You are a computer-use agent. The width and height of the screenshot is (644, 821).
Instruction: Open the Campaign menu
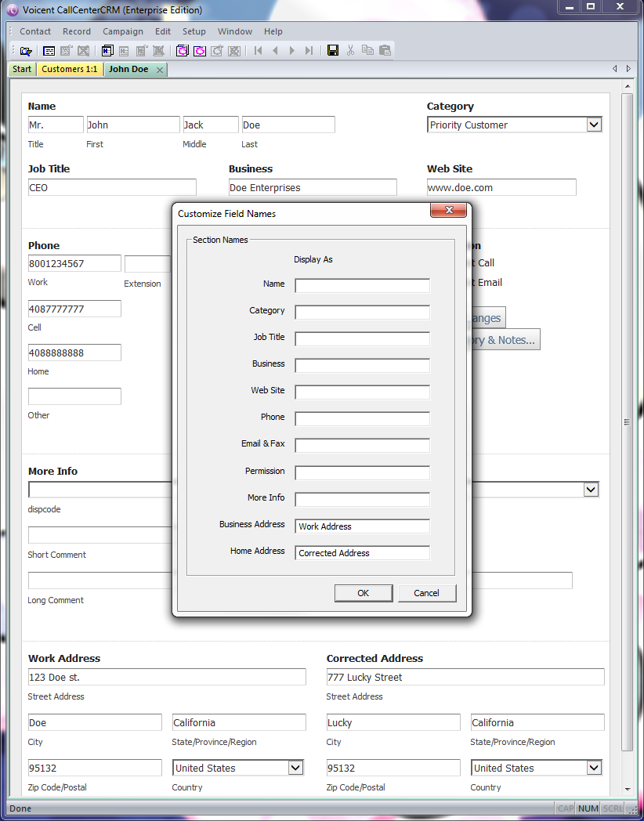(123, 31)
